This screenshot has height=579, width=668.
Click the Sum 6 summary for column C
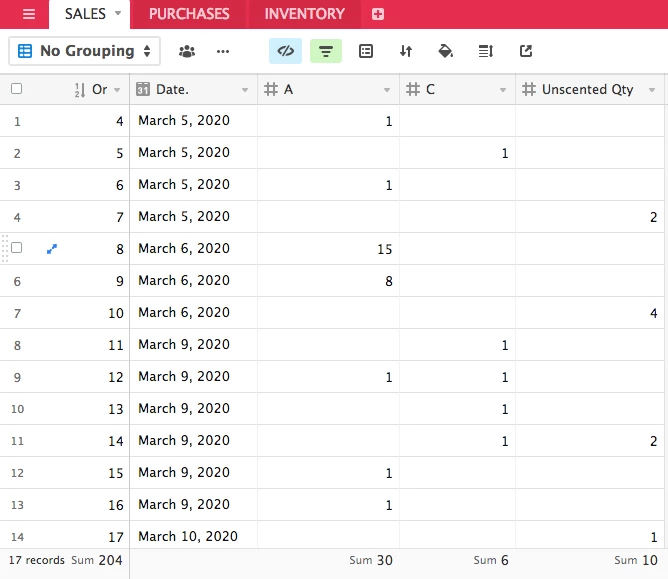coord(491,560)
